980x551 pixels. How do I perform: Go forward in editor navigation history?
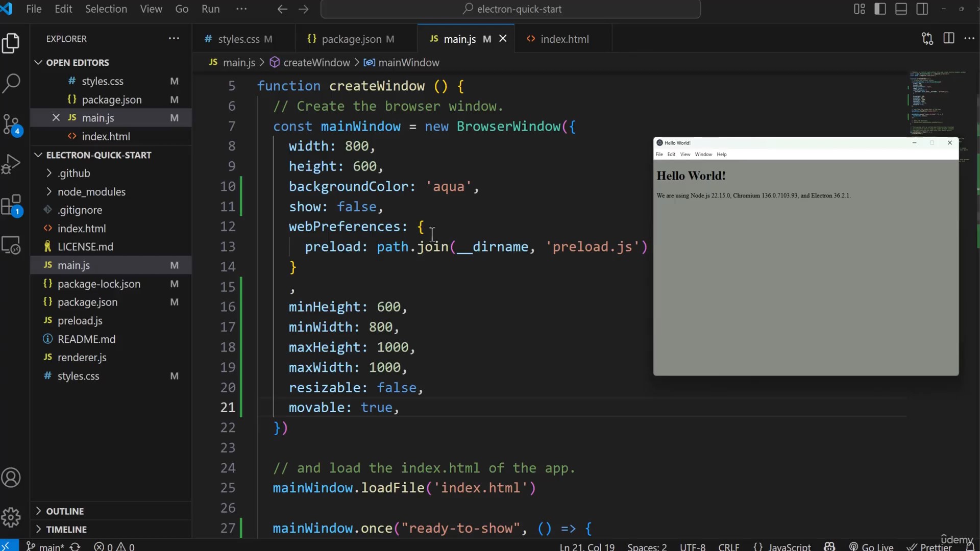tap(304, 9)
